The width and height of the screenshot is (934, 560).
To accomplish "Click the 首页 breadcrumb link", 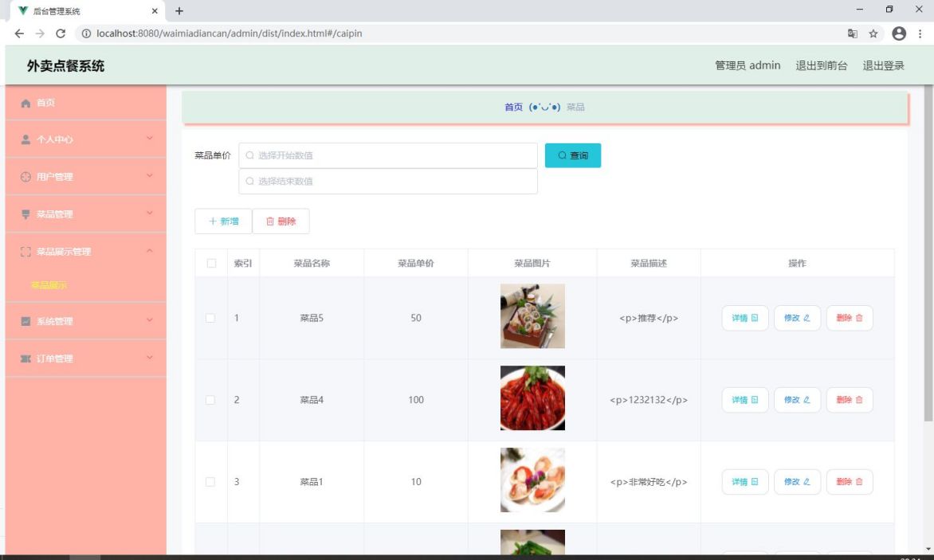I will (513, 107).
